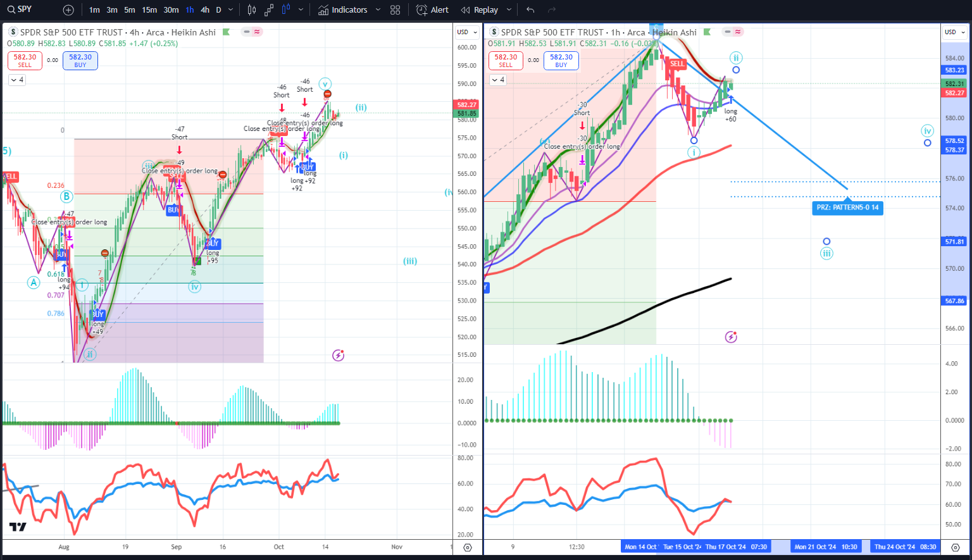Click the 'PRZ: PATTERN5-0 14' label
The image size is (972, 560).
(847, 207)
